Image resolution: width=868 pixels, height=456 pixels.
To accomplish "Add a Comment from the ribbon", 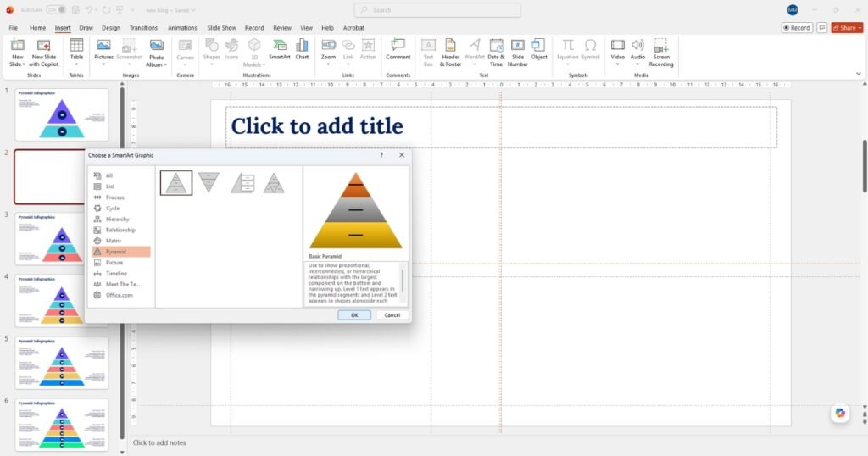I will [398, 49].
